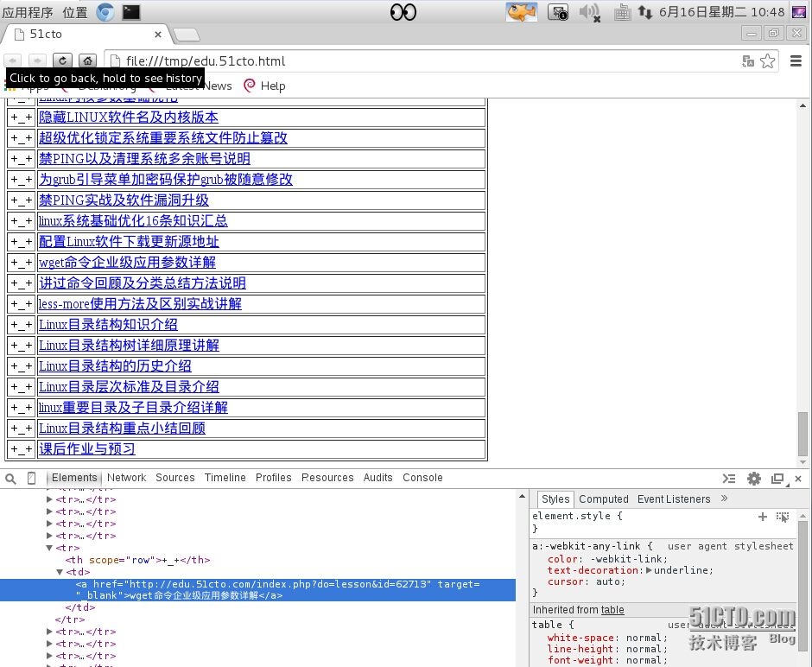Open link less-more使用方法及区别实战讲解

click(x=140, y=303)
